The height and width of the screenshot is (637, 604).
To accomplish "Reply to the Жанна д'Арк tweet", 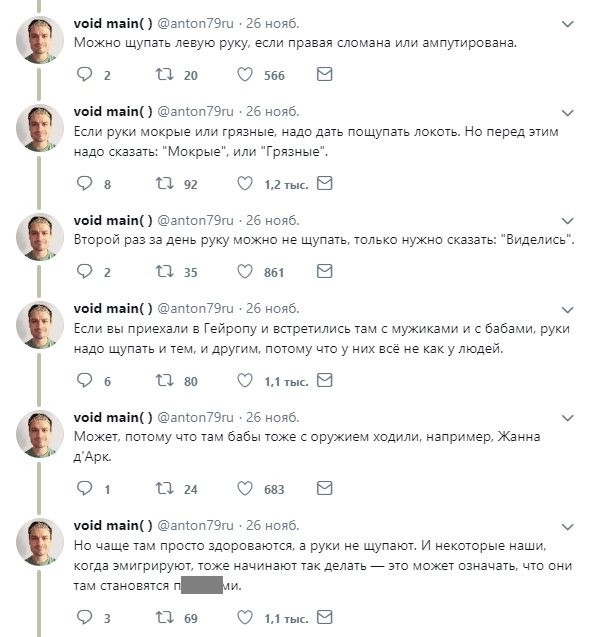I will 84,489.
